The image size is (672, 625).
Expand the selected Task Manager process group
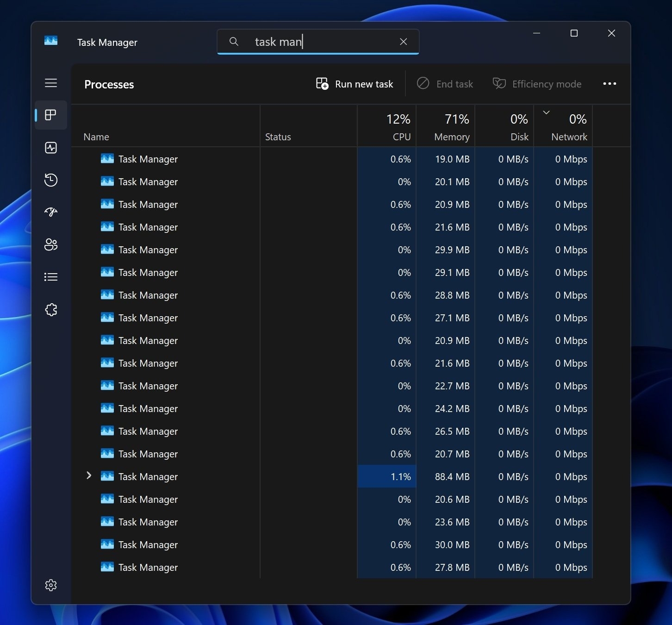point(88,475)
